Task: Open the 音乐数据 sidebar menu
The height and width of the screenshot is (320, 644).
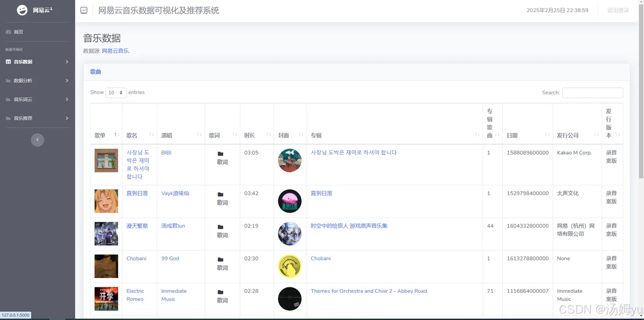Action: tap(37, 62)
